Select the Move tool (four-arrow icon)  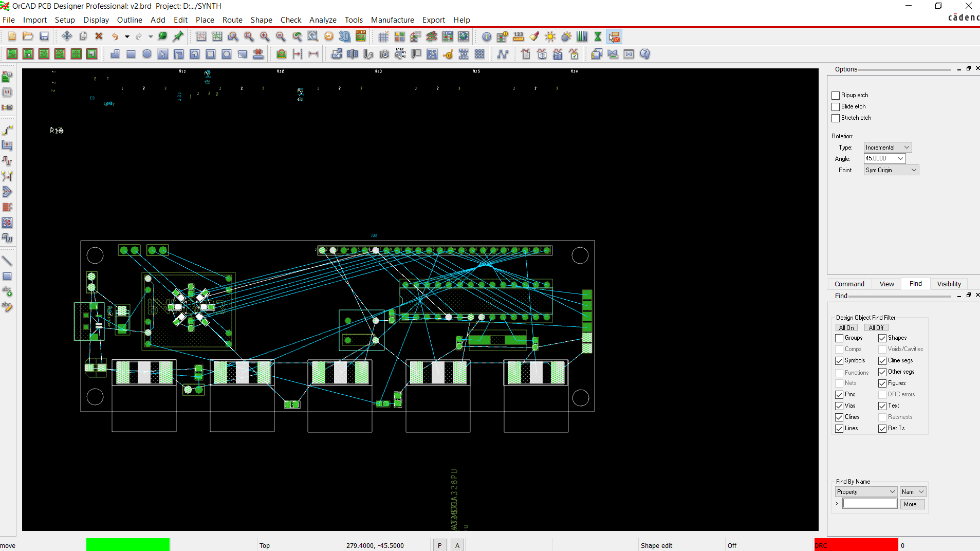tap(67, 36)
